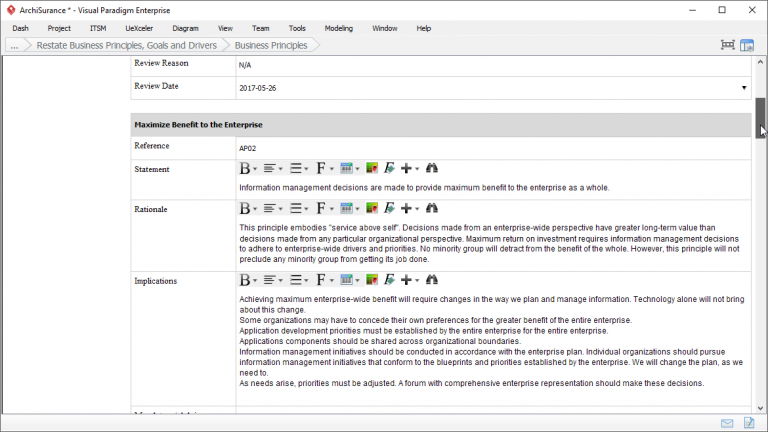The height and width of the screenshot is (432, 768).
Task: Click the Reference field containing AP02
Action: 490,148
